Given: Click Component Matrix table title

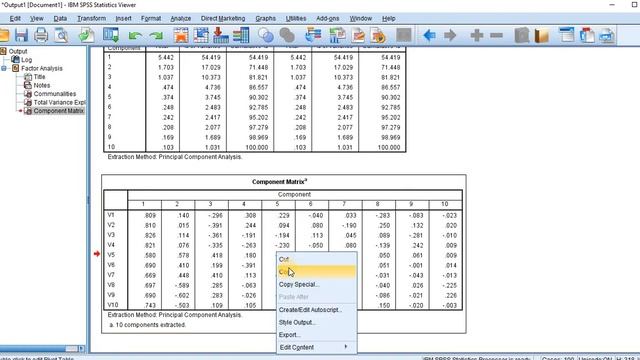Looking at the screenshot, I should coord(280,182).
